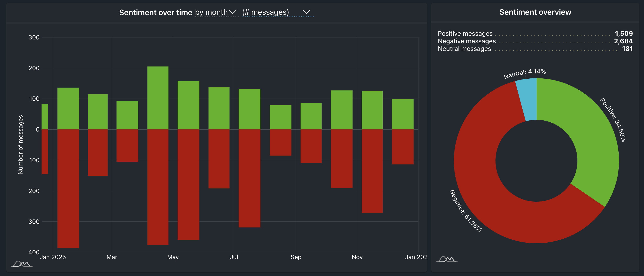Screen dimensions: 644x276
Task: Click the tallest green bar in April
Action: [x=158, y=97]
